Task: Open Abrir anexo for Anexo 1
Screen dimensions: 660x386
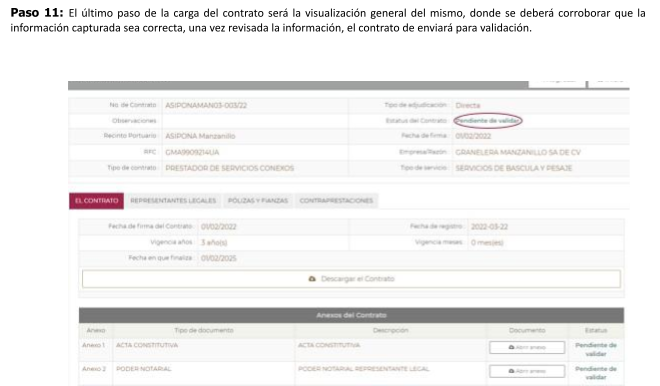Action: click(x=527, y=348)
